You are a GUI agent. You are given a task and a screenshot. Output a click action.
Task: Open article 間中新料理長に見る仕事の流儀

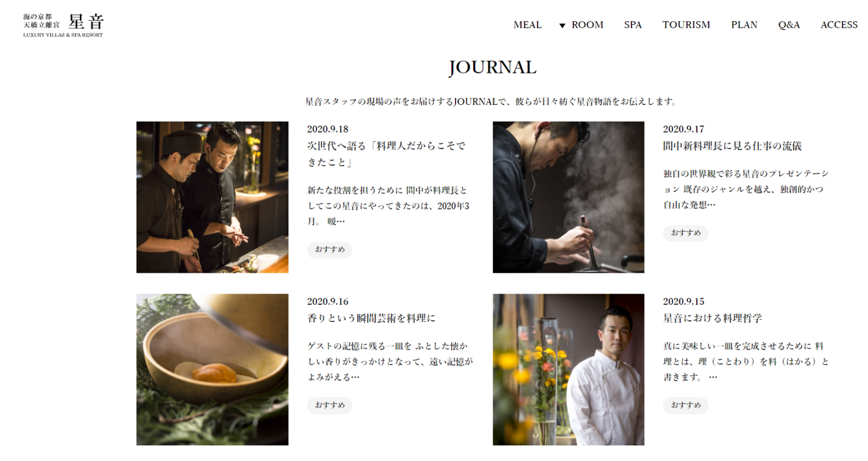pyautogui.click(x=732, y=146)
